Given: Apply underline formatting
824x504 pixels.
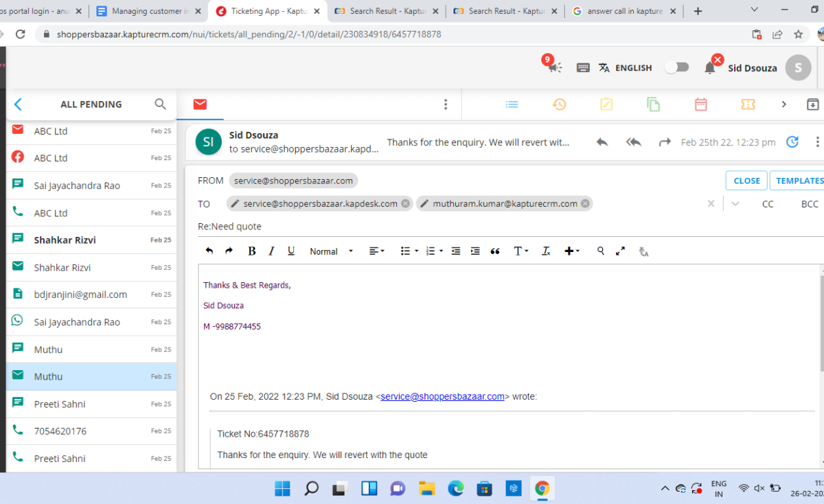Looking at the screenshot, I should [x=291, y=251].
